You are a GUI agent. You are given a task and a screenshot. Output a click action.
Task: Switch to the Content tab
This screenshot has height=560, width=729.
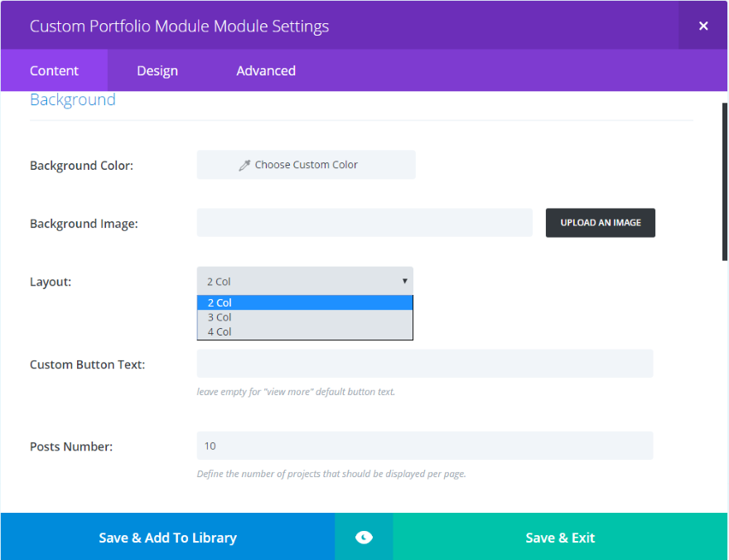point(54,70)
